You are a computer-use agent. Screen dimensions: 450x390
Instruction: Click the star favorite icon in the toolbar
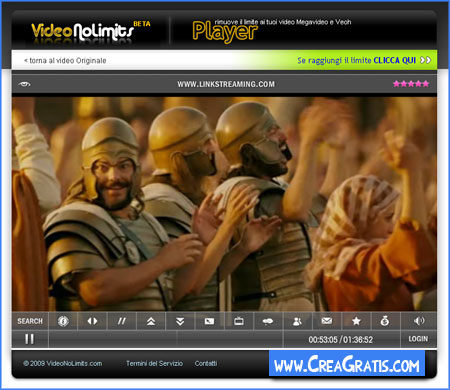(356, 321)
